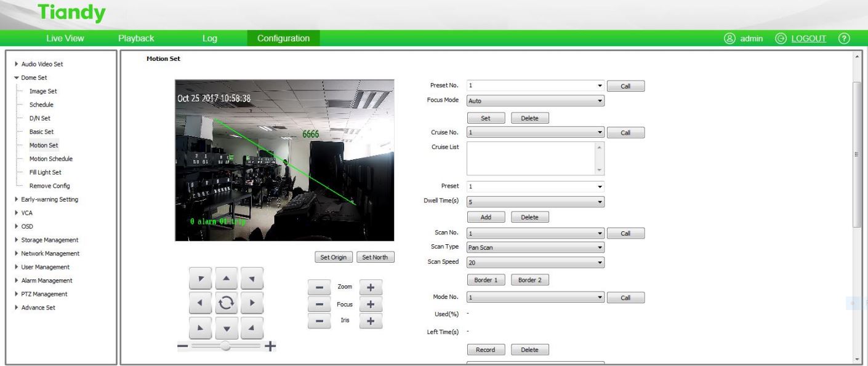868x366 pixels.
Task: Pan camera down-right with diagonal arrow
Action: (x=252, y=328)
